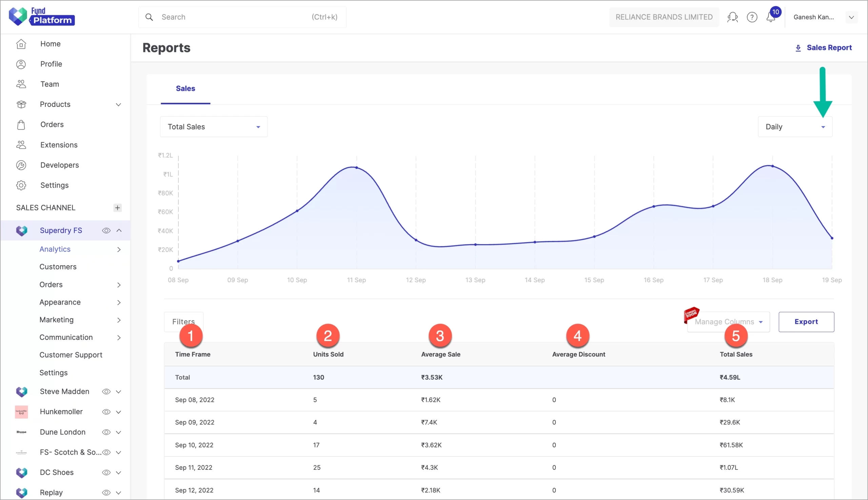Click the Average Discount column header
Screen dimensions: 868x500
(578, 354)
